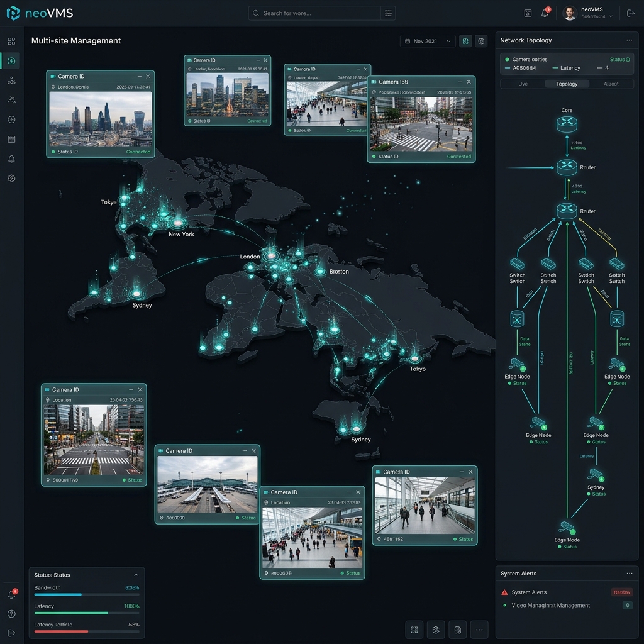Open the dashboard grid icon in sidebar
This screenshot has height=644, width=644.
tap(11, 41)
